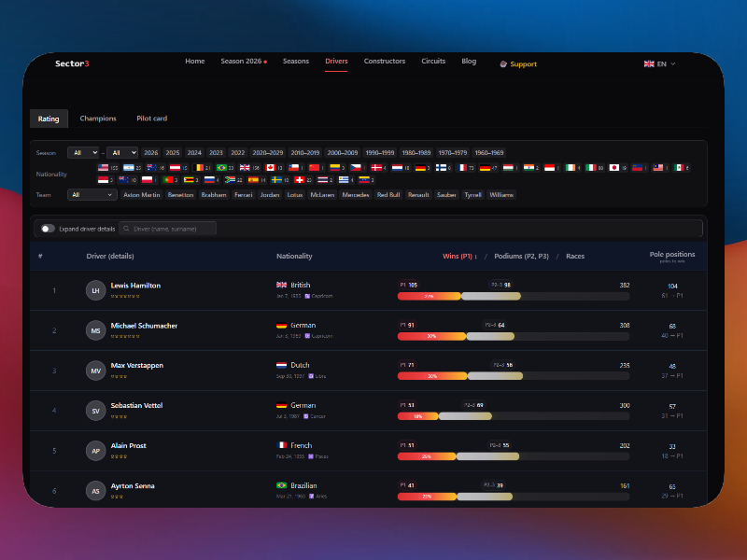The image size is (747, 560).
Task: Open the Constructors menu item
Action: (x=385, y=62)
